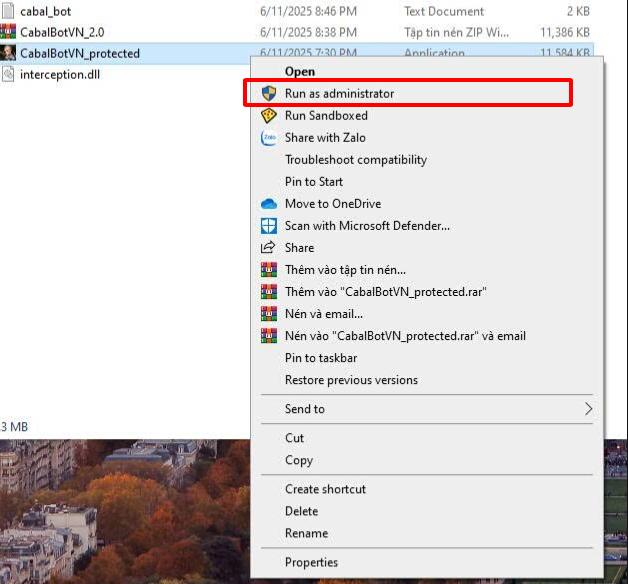Click the 11,386 KB size cell
Viewport: 628px width, 584px height.
pyautogui.click(x=565, y=32)
